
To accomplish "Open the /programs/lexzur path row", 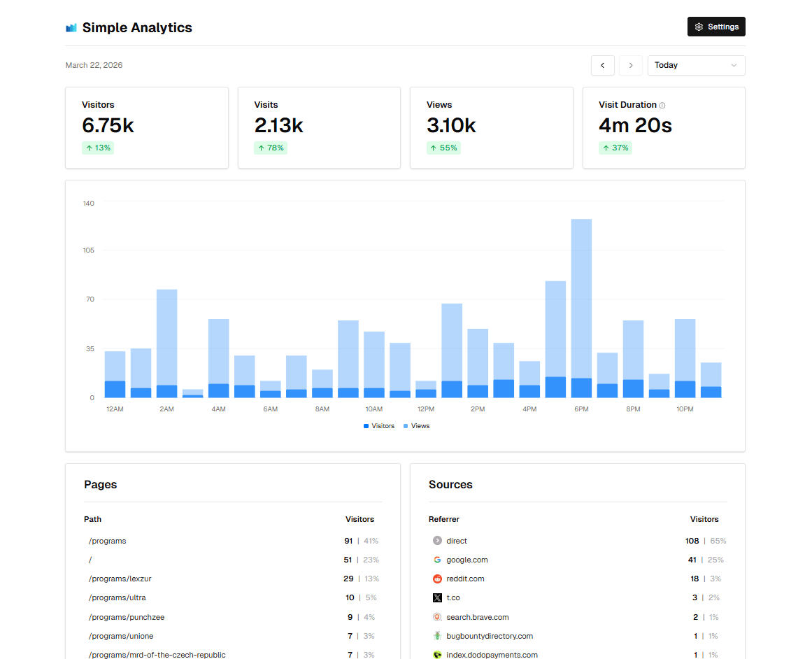I will 233,579.
